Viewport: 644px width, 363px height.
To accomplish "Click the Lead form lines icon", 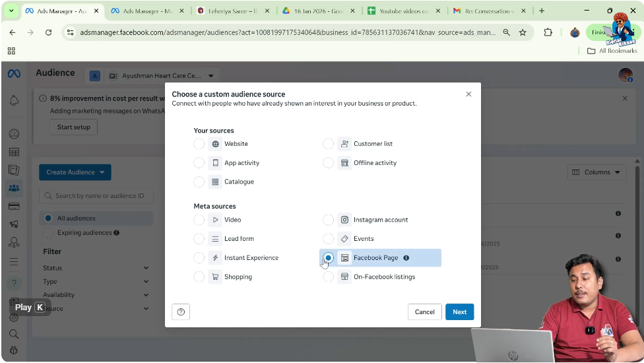I will click(x=215, y=238).
